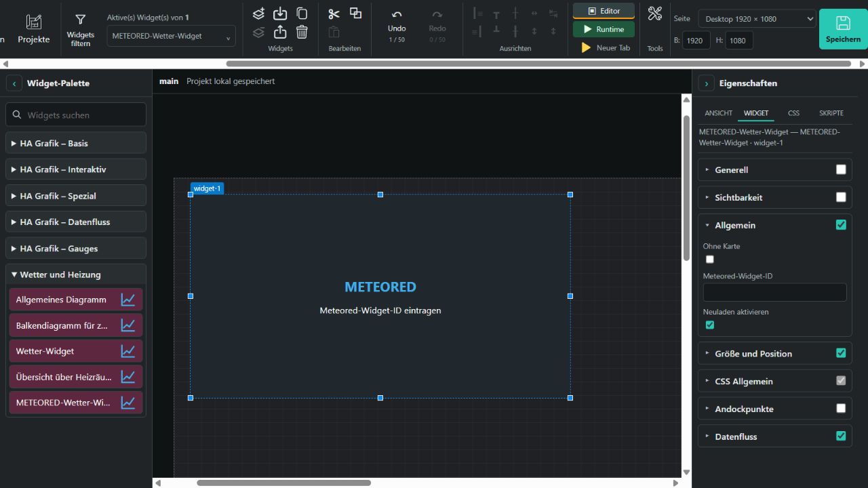868x488 pixels.
Task: Expand the HA Grafik – Gauges group
Action: [76, 248]
